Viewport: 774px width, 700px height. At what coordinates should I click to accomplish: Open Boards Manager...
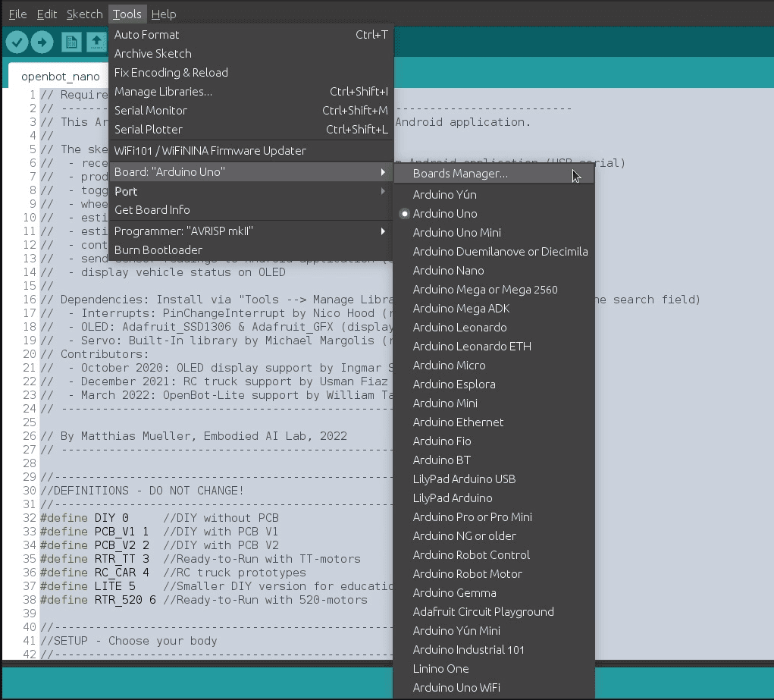(494, 174)
